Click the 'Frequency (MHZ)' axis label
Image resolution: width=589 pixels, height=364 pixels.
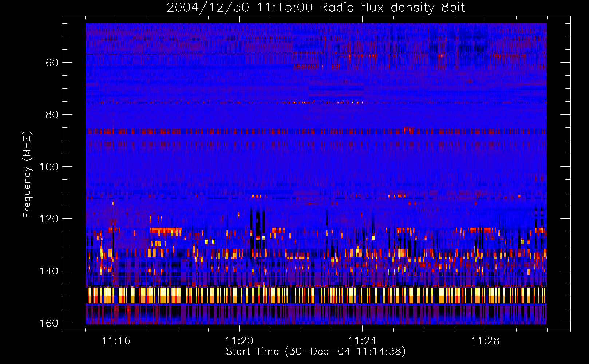pyautogui.click(x=27, y=175)
